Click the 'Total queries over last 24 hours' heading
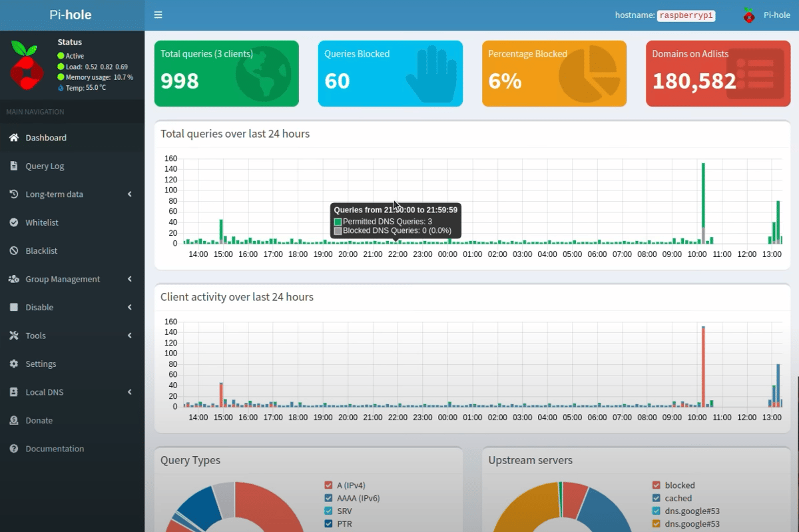The width and height of the screenshot is (799, 532). point(235,134)
